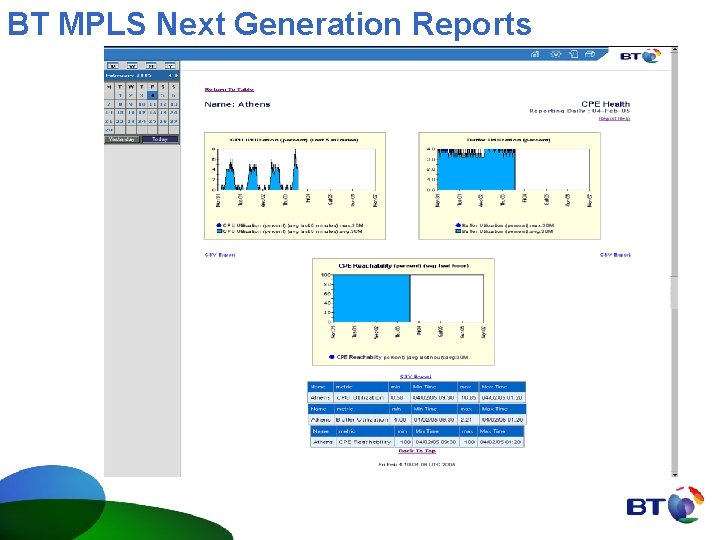
Task: Select the M monthly period button above calendar
Action: click(x=151, y=66)
